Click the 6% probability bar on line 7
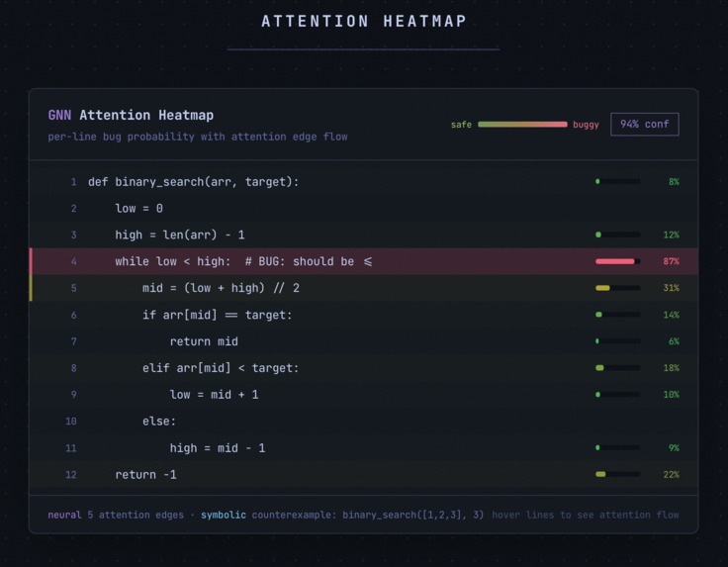The image size is (728, 567). [x=618, y=341]
